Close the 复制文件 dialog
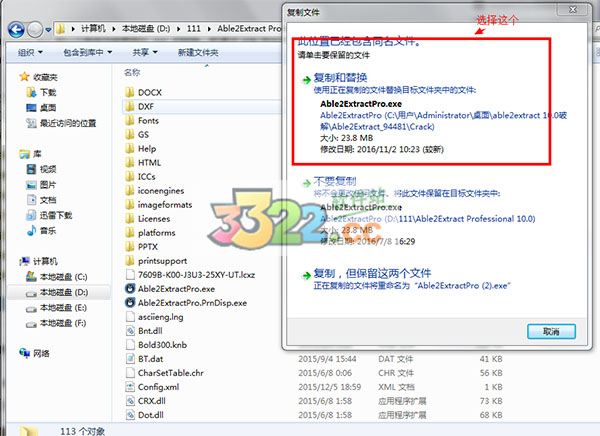 (572, 10)
